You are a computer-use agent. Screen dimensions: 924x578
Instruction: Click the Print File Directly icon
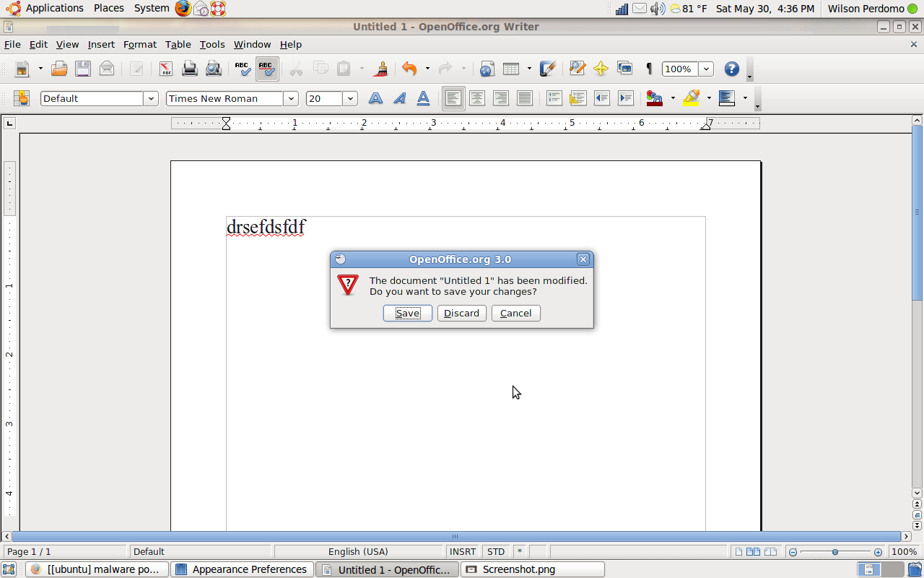(190, 69)
